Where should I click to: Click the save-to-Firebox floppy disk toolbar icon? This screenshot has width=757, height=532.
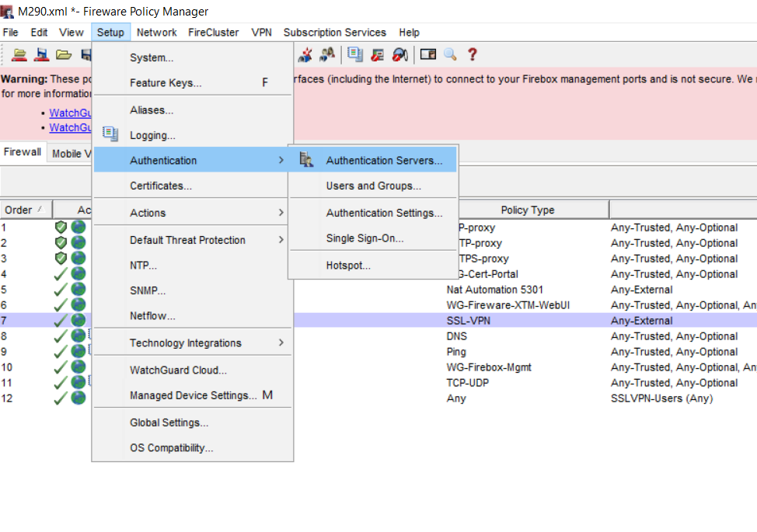click(41, 55)
